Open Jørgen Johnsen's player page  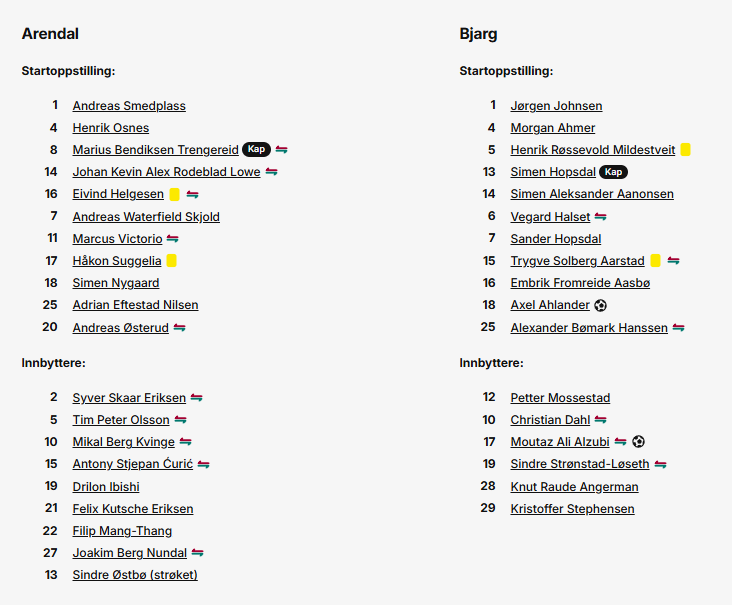coord(556,106)
